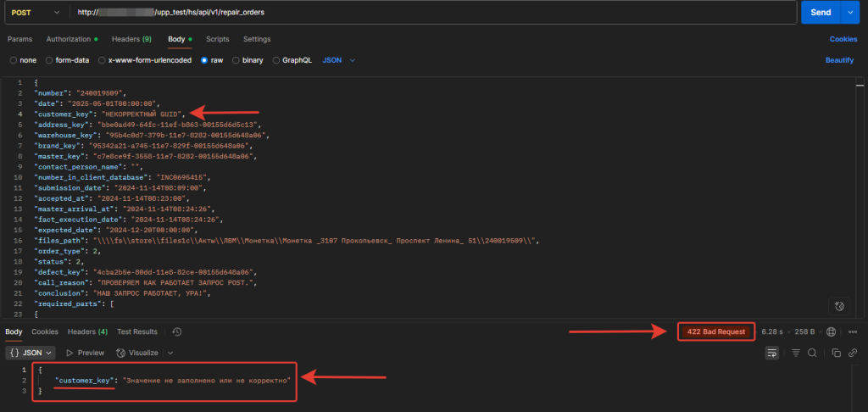Viewport: 868px width, 412px height.
Task: Select the none body type radio
Action: tap(13, 60)
